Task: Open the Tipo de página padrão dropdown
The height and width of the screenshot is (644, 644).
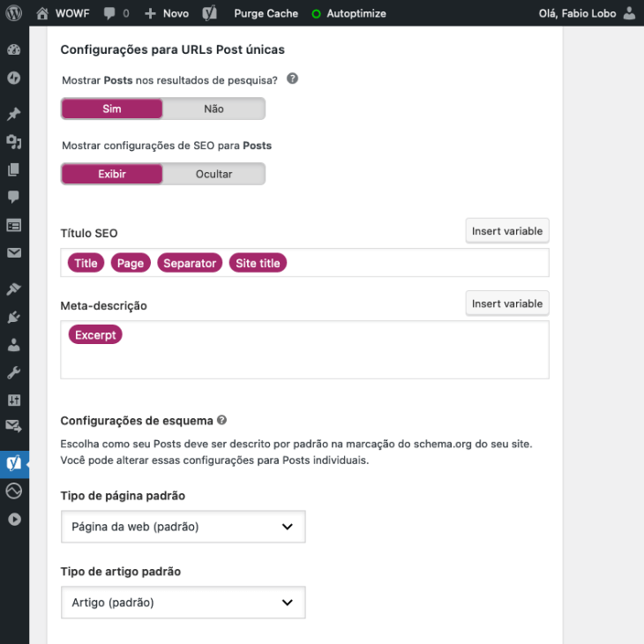Action: [x=183, y=527]
